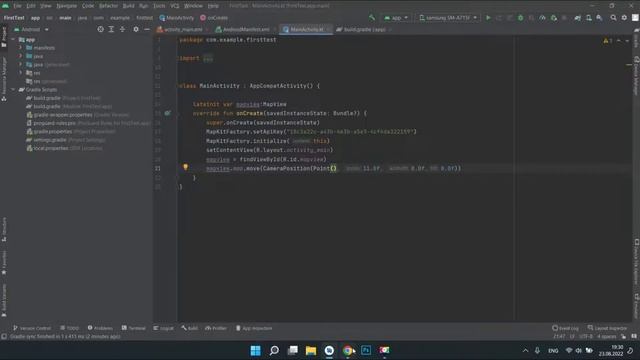Switch to Chrome from taskbar
This screenshot has width=640, height=360.
coord(348,350)
